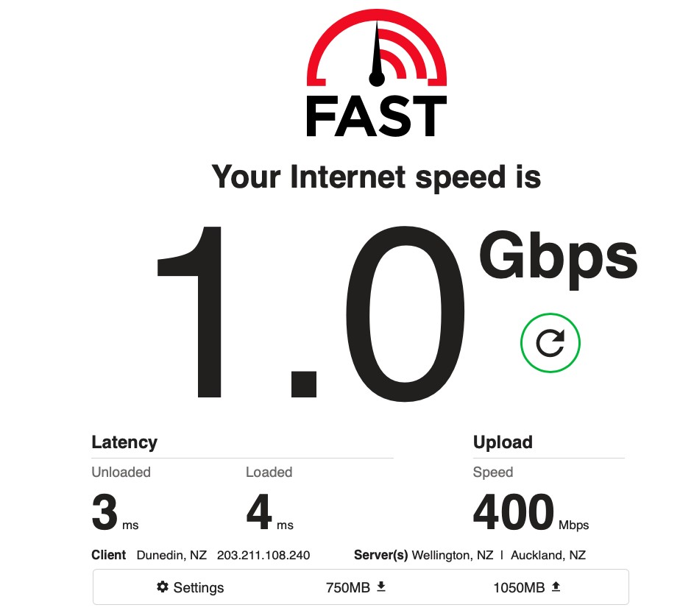
Task: Click the 1.0 speed result number
Action: [311, 314]
